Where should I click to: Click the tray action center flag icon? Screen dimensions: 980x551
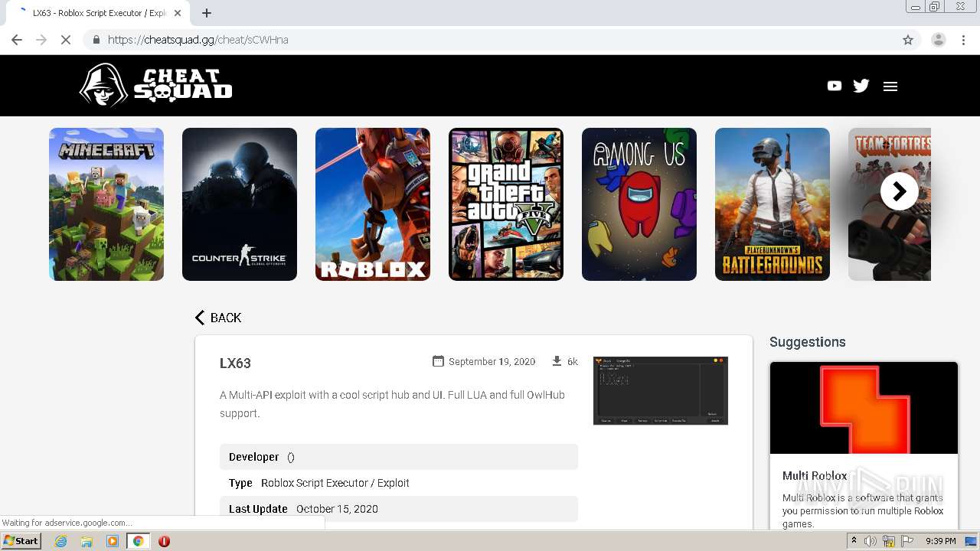[907, 541]
